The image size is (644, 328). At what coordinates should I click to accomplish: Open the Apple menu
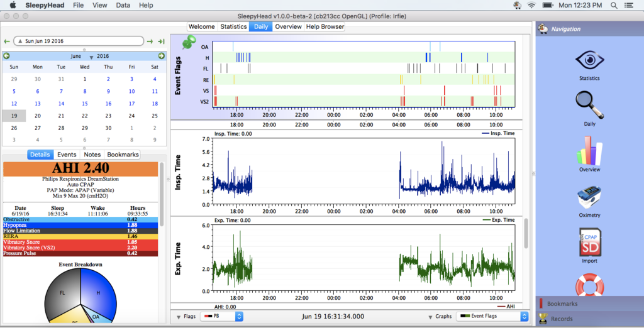point(13,5)
